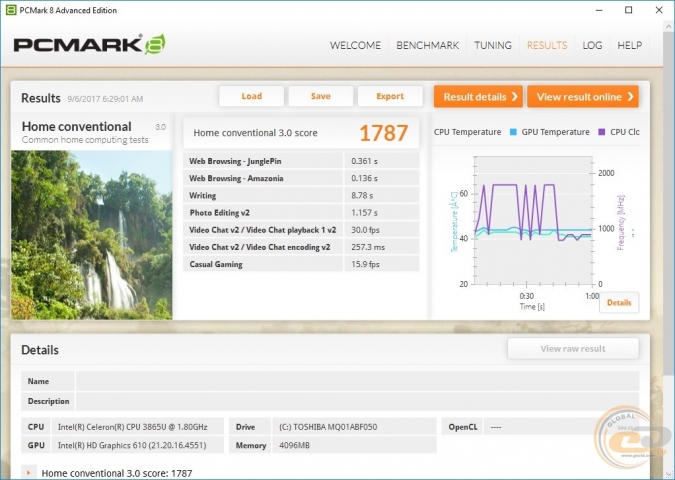
Task: Select Video Chat encoding v2 row
Action: (x=301, y=247)
